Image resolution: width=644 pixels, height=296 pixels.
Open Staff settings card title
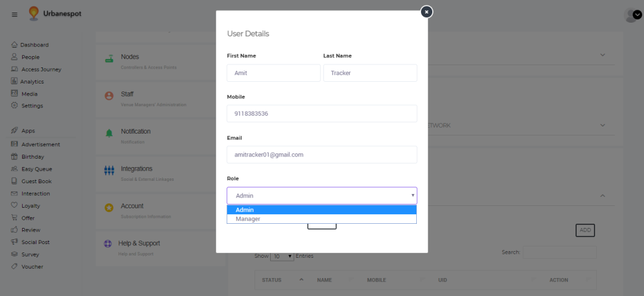point(127,94)
